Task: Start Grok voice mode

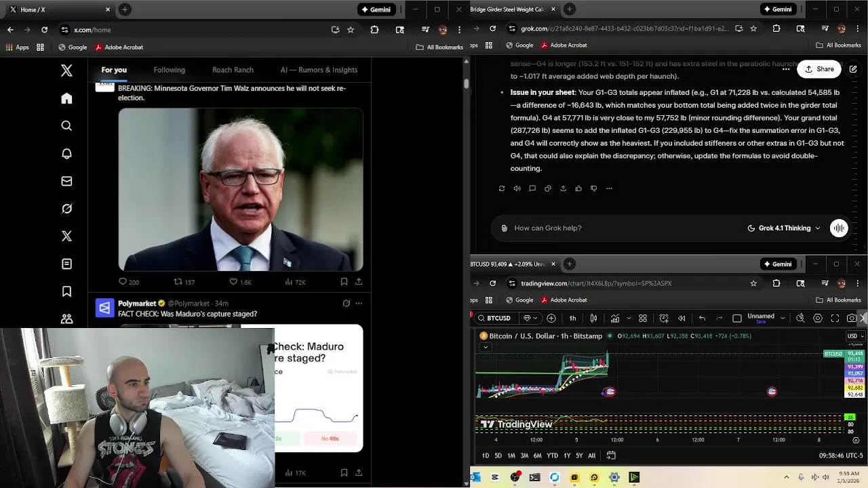Action: coord(839,228)
